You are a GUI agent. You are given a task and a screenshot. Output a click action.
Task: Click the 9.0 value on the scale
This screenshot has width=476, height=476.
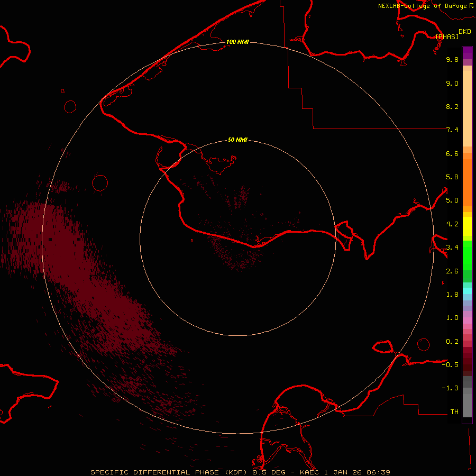coord(452,83)
